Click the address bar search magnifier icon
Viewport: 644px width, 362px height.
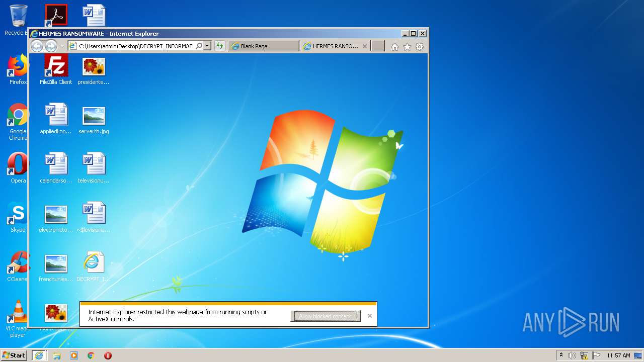click(199, 46)
